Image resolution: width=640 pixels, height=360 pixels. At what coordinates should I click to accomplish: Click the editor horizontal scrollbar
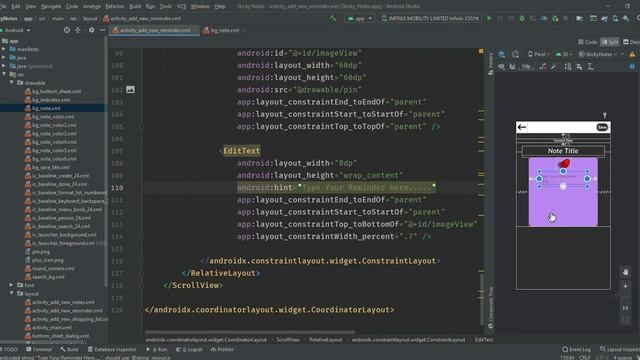tap(250, 332)
